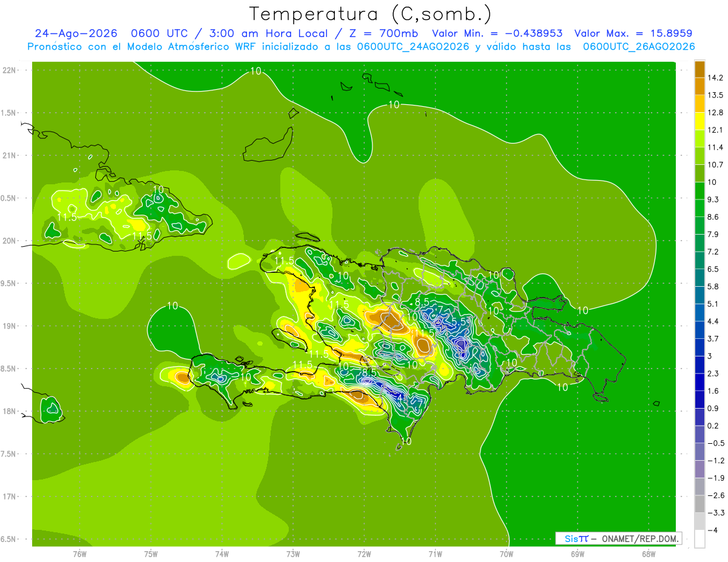
Task: Click the legend value "2.3"
Action: click(x=713, y=373)
